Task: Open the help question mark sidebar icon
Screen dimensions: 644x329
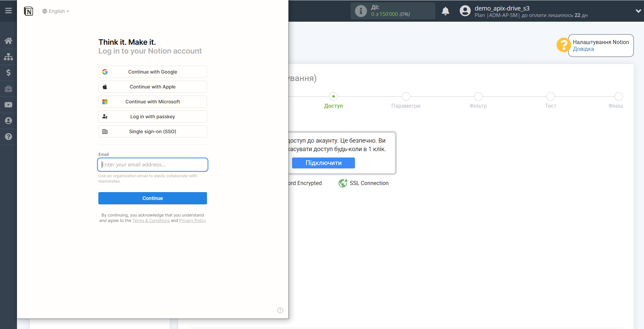Action: pos(8,137)
